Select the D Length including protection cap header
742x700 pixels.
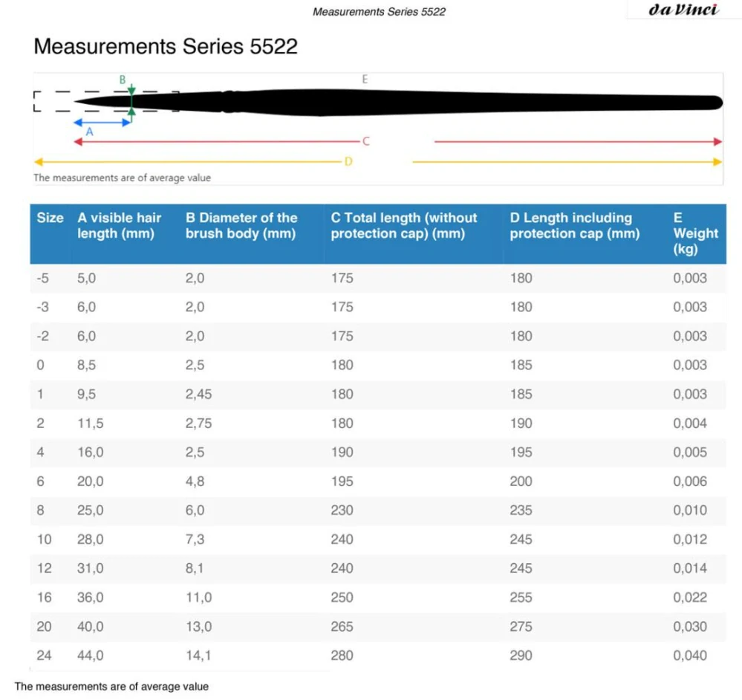574,225
